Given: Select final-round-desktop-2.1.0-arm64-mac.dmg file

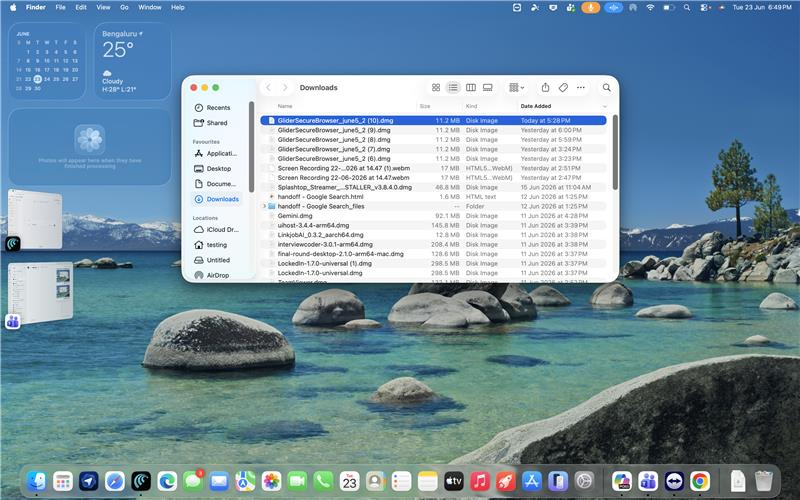Looking at the screenshot, I should pos(433,254).
